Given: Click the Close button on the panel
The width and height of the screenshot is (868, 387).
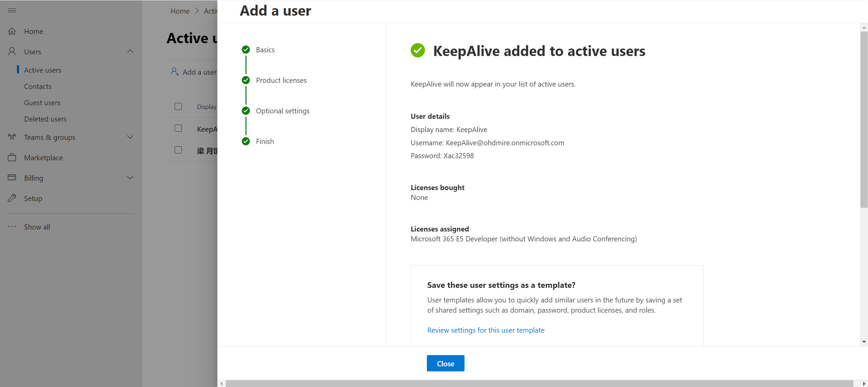Looking at the screenshot, I should [x=445, y=363].
